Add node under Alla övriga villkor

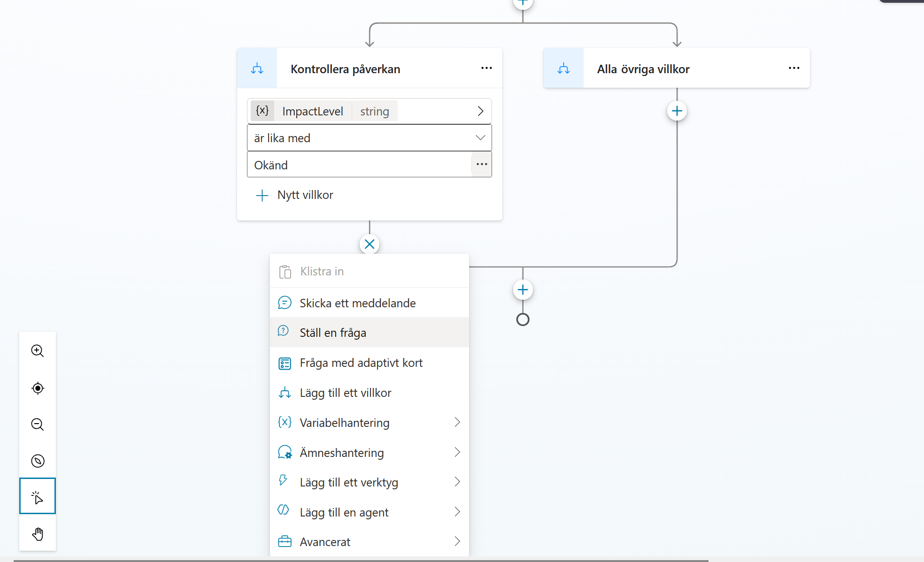point(677,111)
